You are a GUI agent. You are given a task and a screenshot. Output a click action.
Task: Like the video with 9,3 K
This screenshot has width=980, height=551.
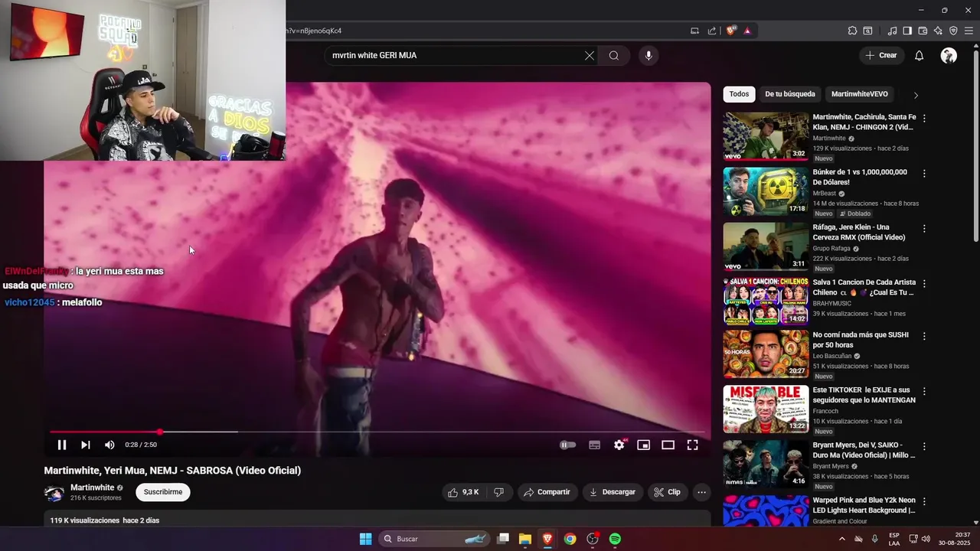tap(464, 492)
